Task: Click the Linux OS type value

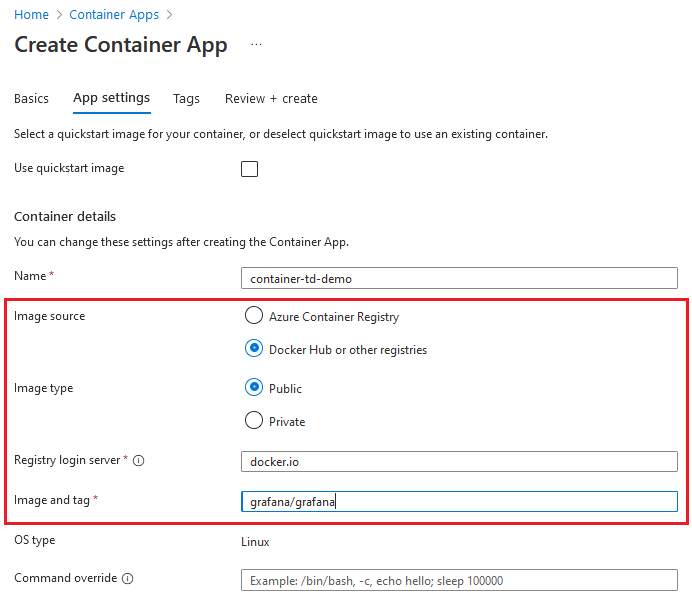Action: [255, 542]
